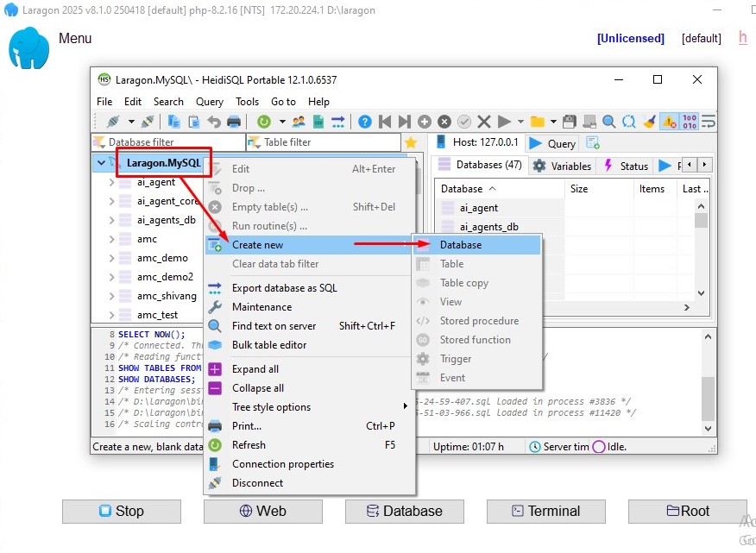This screenshot has width=756, height=553.
Task: Click the magnifier Find text icon in the toolbar
Action: (609, 122)
